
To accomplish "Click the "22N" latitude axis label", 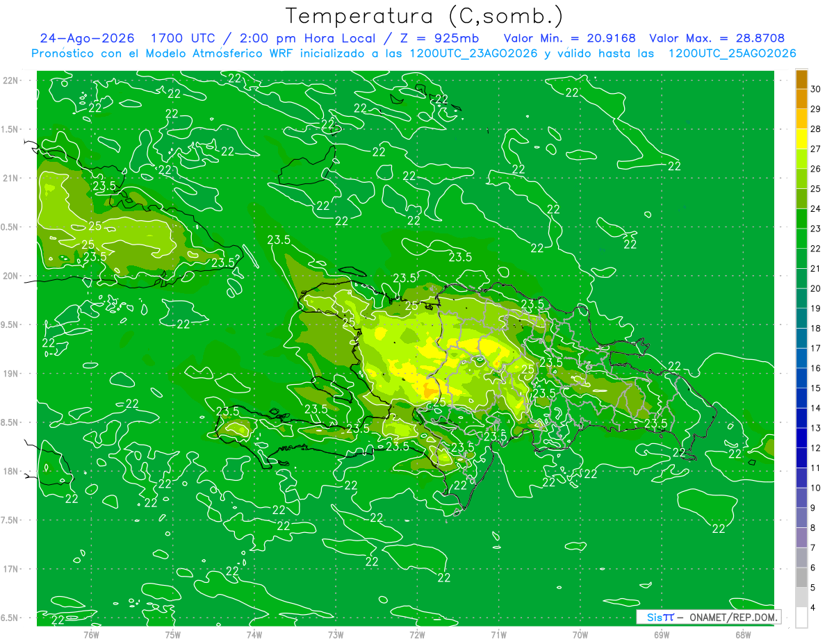I will (x=11, y=81).
